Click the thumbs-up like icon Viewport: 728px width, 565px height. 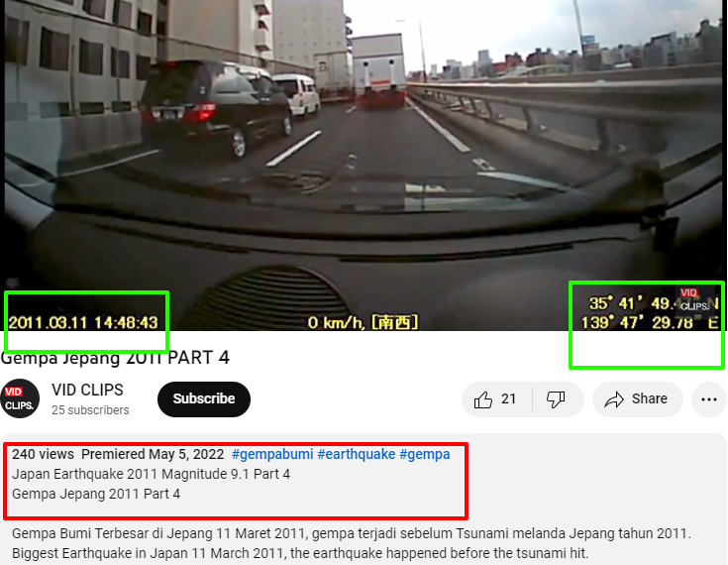pyautogui.click(x=483, y=399)
